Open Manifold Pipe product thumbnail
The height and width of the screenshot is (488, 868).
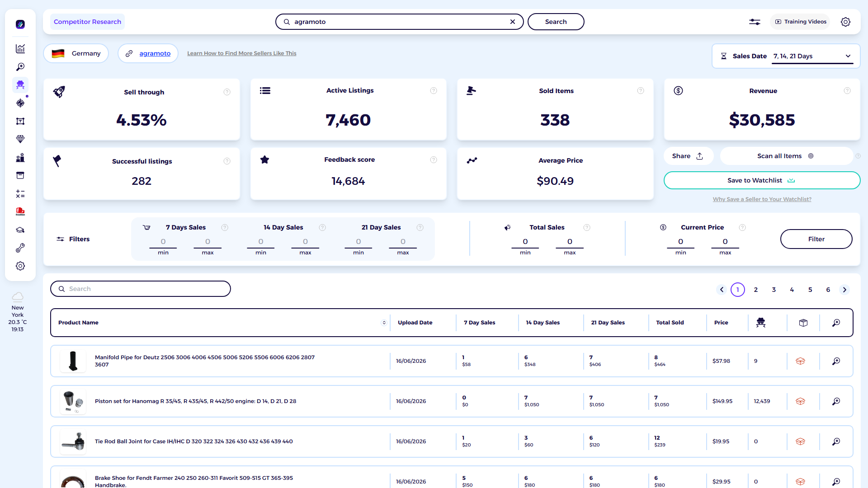tap(73, 361)
